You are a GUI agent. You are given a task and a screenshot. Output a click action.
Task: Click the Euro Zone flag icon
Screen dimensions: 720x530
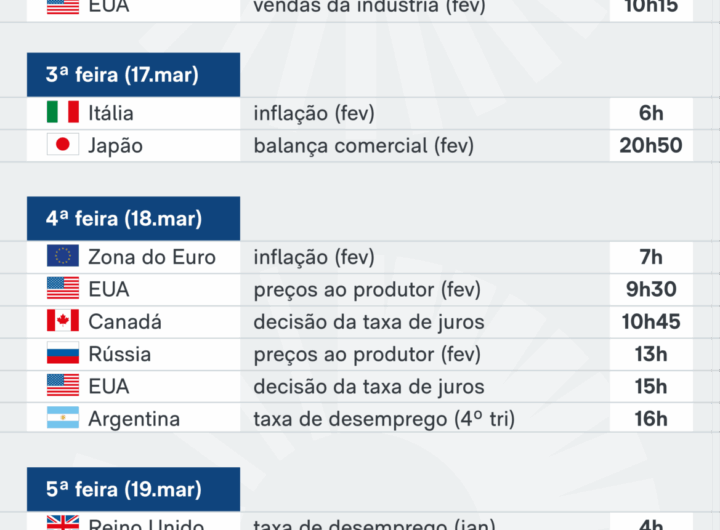[x=62, y=257]
